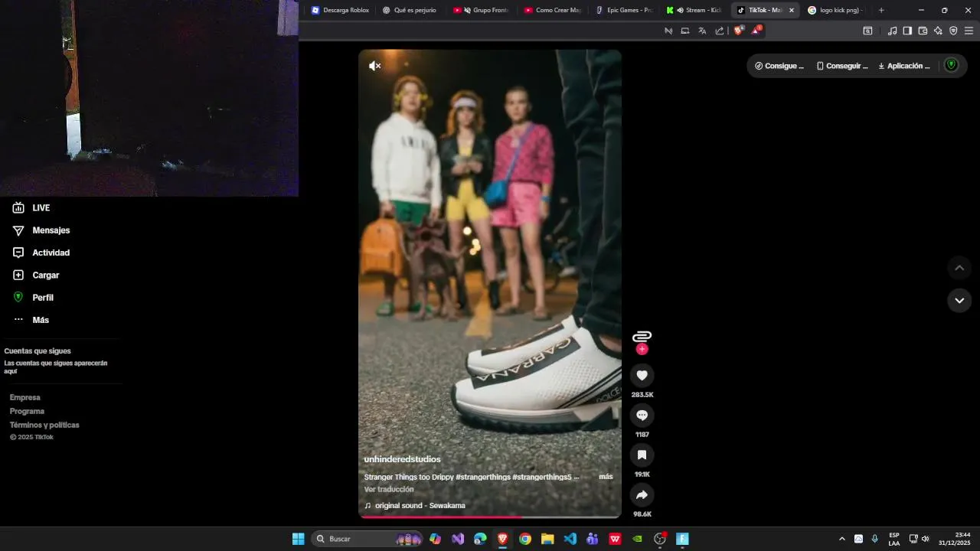
Task: Seek along the video progress bar
Action: (490, 517)
